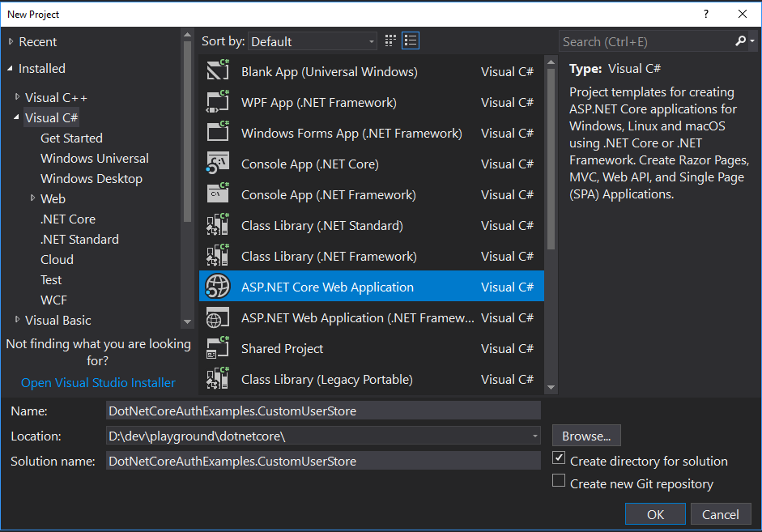Uncheck Create directory for solution
The image size is (762, 532).
[559, 458]
